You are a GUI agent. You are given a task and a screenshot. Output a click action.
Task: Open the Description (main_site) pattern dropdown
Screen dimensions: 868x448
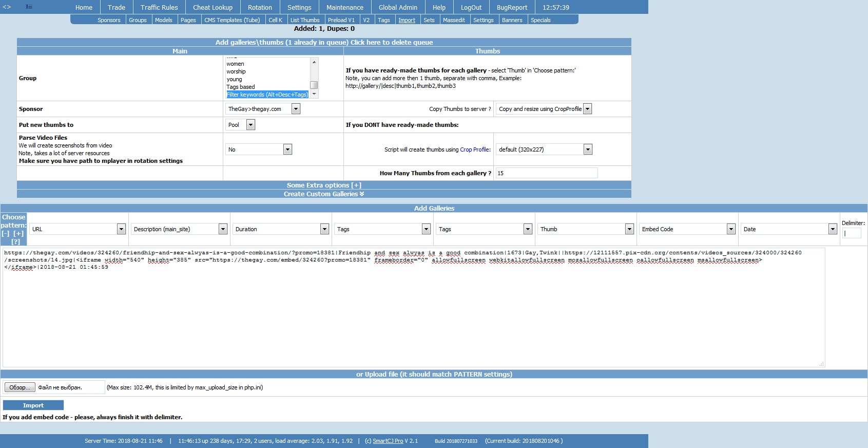[179, 229]
